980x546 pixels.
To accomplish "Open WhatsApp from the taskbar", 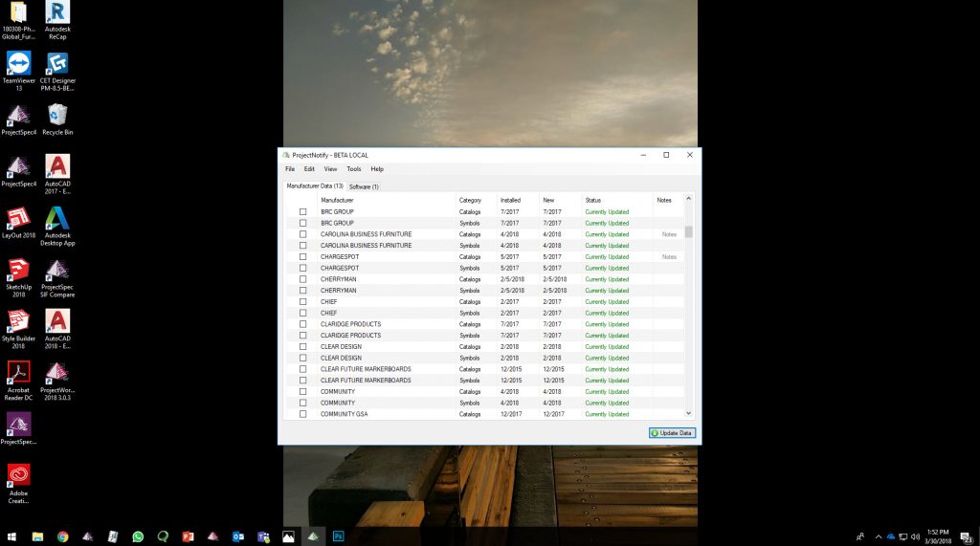I will click(138, 536).
